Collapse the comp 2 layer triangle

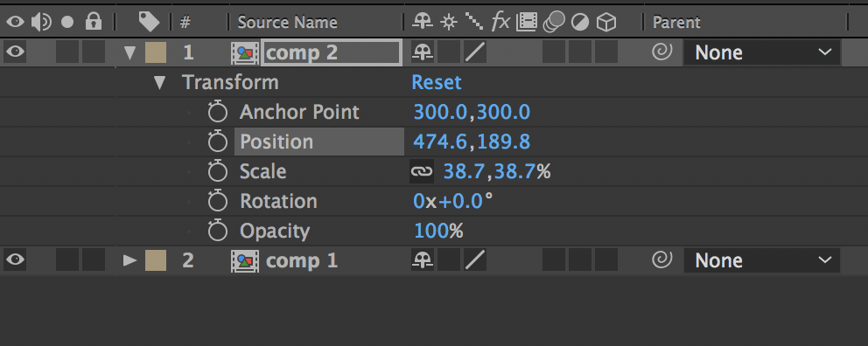click(x=130, y=53)
